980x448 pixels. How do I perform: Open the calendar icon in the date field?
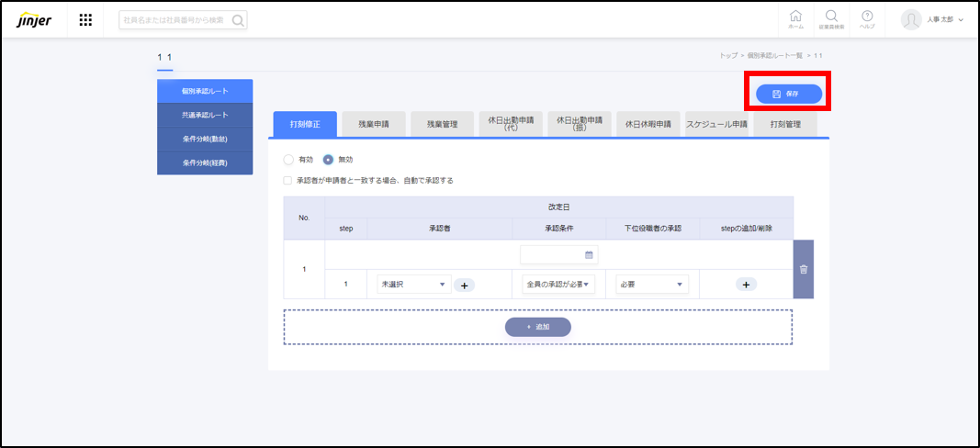[589, 254]
